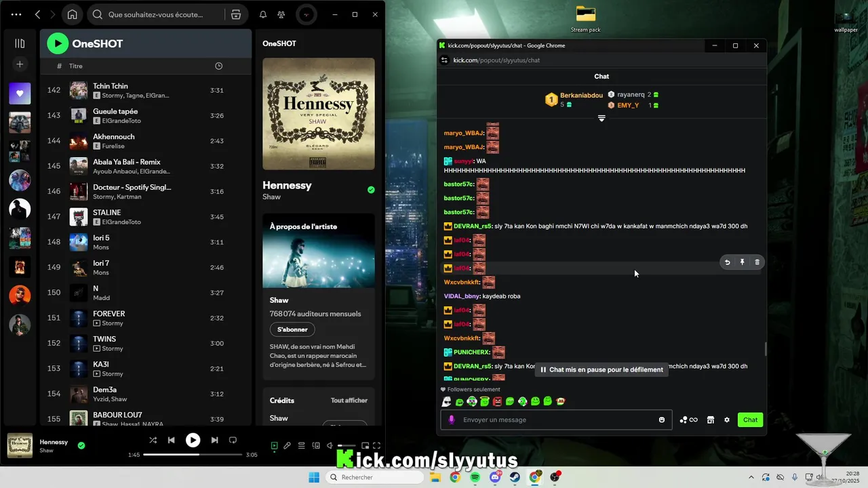Open the Browse icon beside search
Viewport: 868px width, 488px height.
236,14
